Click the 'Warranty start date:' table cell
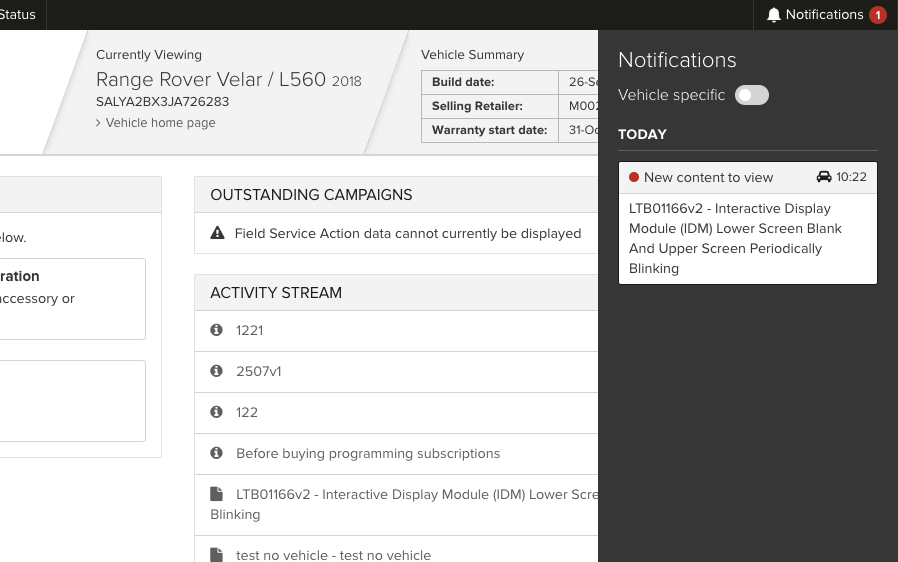This screenshot has height=562, width=898. [490, 130]
